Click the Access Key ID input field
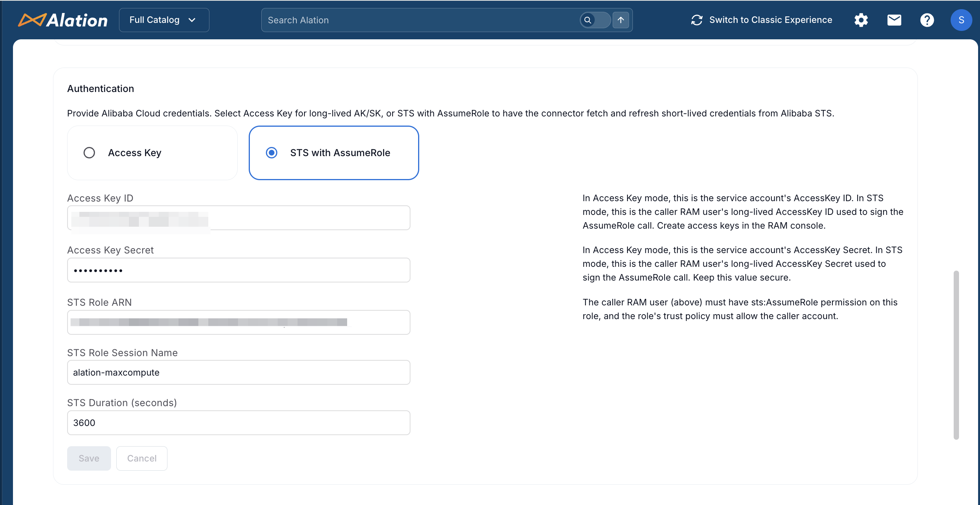The width and height of the screenshot is (980, 505). (239, 218)
